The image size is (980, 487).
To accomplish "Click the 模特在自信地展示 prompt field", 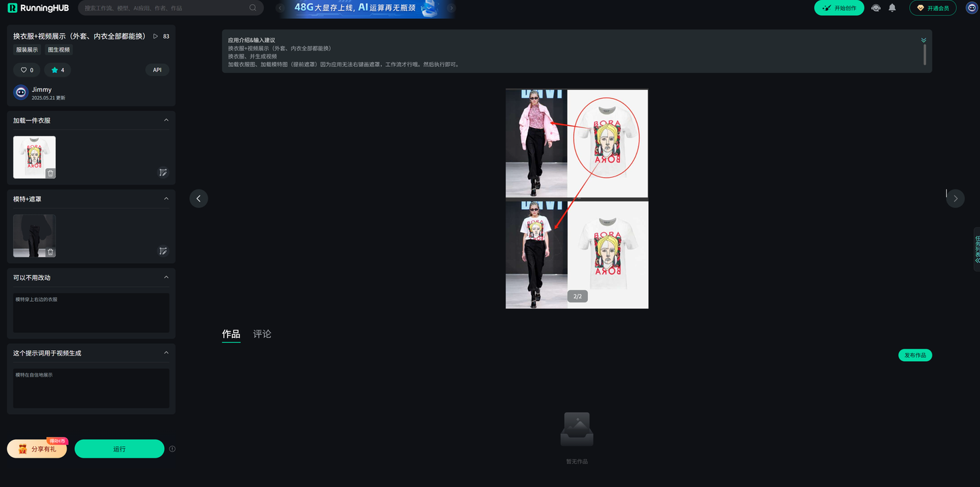I will pyautogui.click(x=91, y=388).
